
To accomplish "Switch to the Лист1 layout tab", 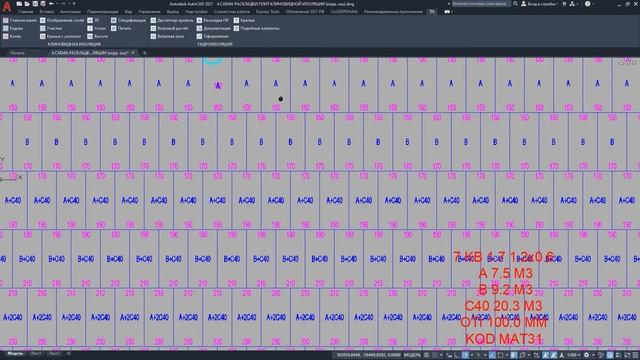I will tap(36, 353).
